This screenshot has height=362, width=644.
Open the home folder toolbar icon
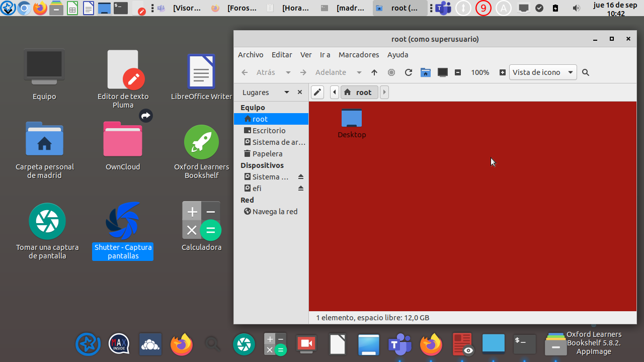426,72
